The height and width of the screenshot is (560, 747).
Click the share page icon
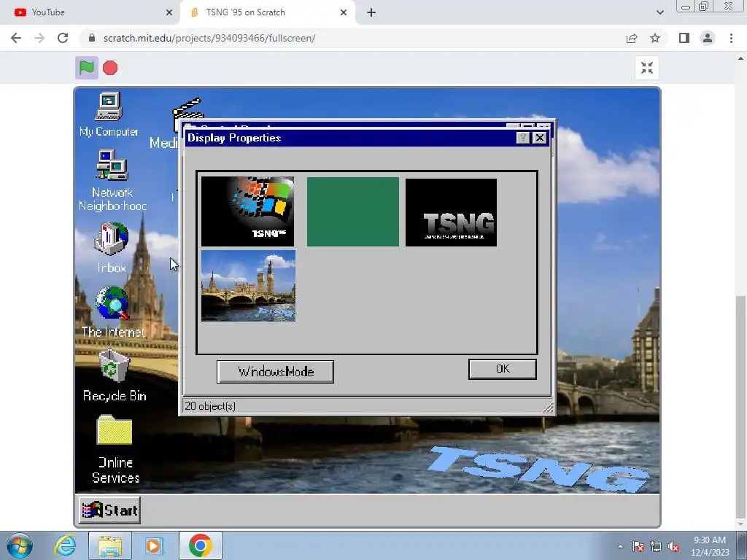[632, 38]
